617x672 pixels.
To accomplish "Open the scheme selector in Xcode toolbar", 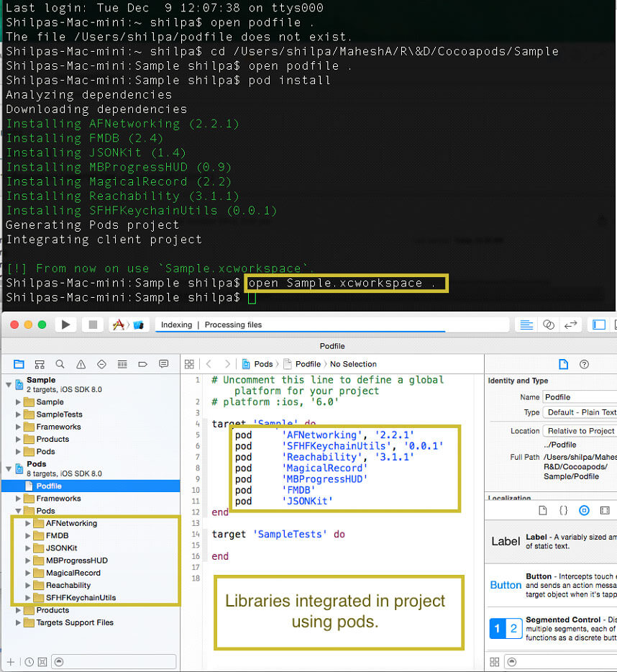I will [x=128, y=324].
